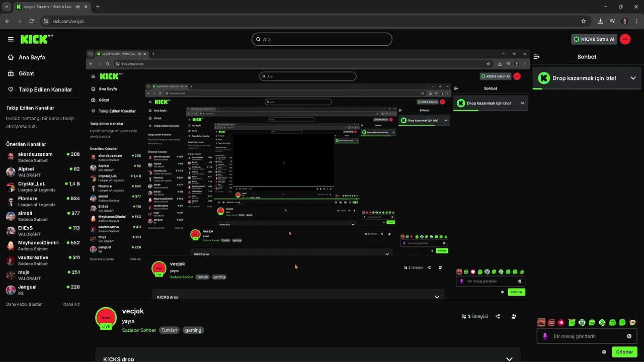Reload the page with Chrome's refresh icon

(31, 21)
